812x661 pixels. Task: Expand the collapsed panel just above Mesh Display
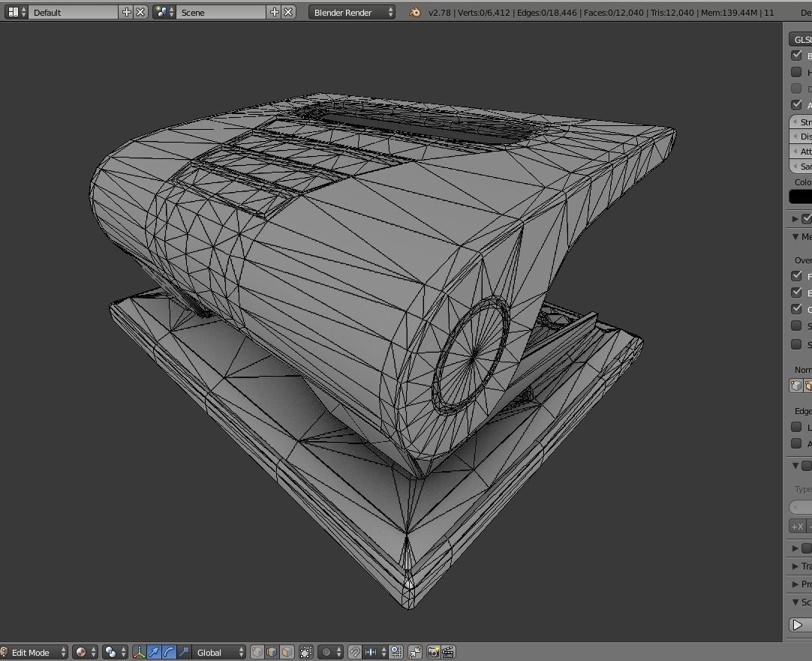coord(795,219)
